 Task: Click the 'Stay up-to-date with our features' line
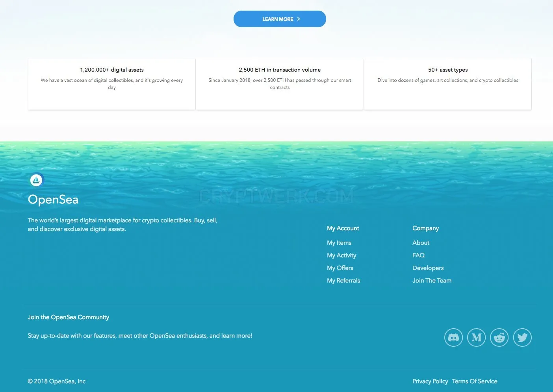[x=140, y=336]
